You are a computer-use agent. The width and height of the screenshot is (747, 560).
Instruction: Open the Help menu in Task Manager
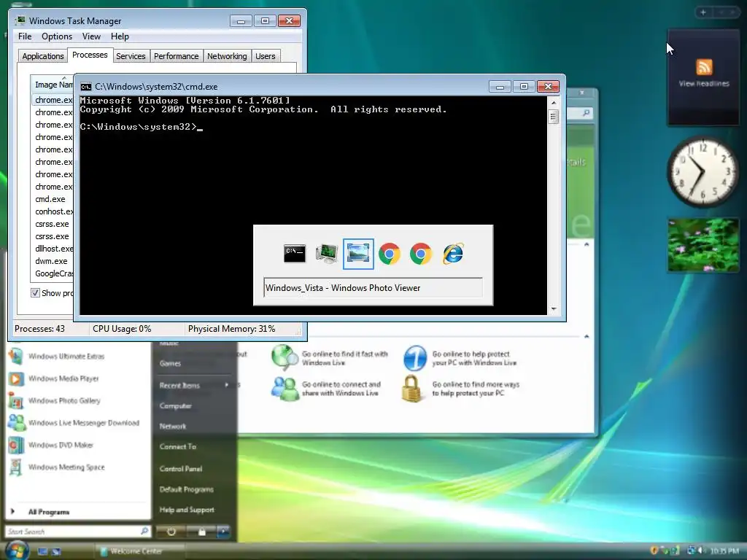[x=120, y=36]
